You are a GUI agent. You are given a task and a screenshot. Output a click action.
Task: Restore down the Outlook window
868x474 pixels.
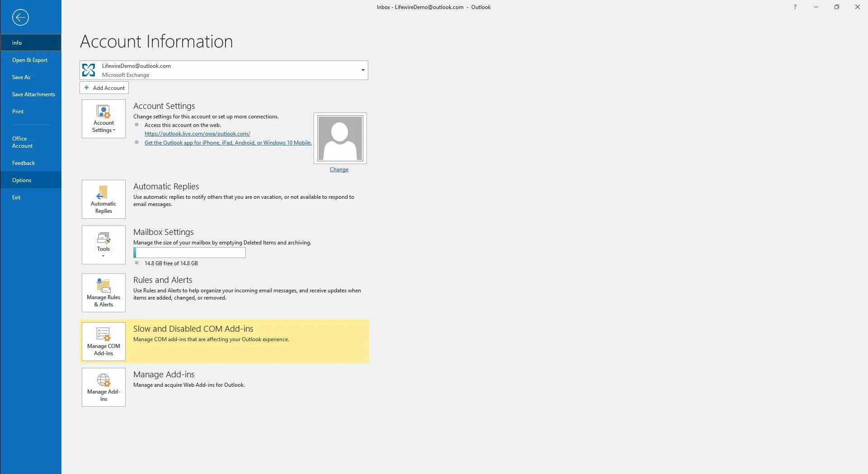tap(837, 7)
